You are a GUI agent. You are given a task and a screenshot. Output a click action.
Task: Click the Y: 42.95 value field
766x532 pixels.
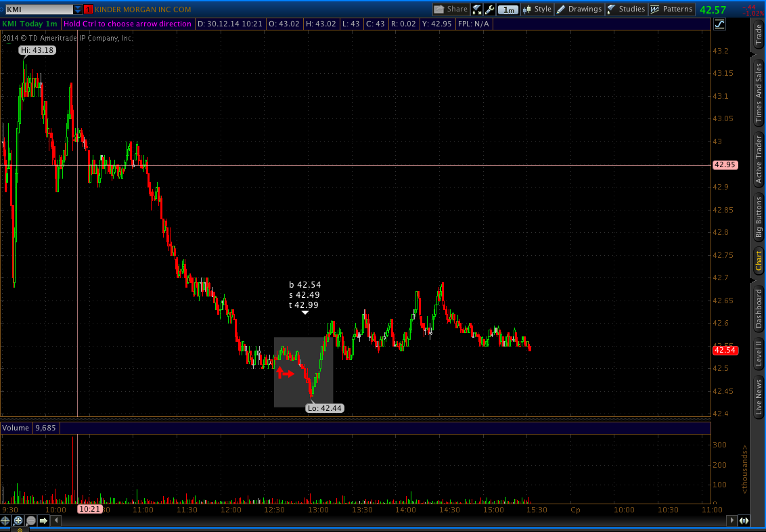(436, 24)
